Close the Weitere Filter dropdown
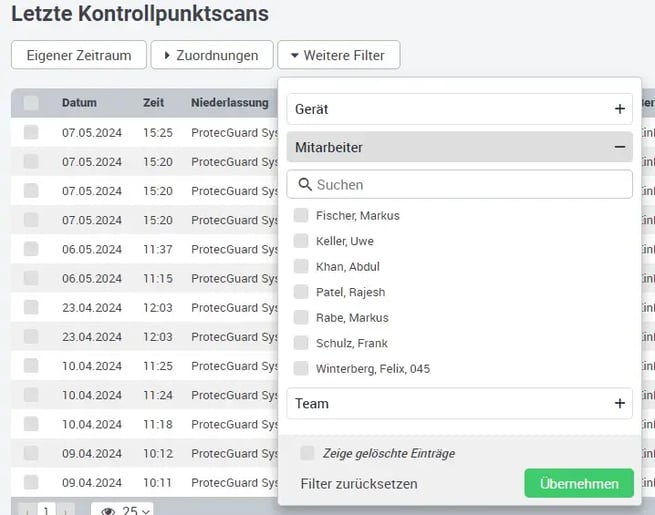 339,55
